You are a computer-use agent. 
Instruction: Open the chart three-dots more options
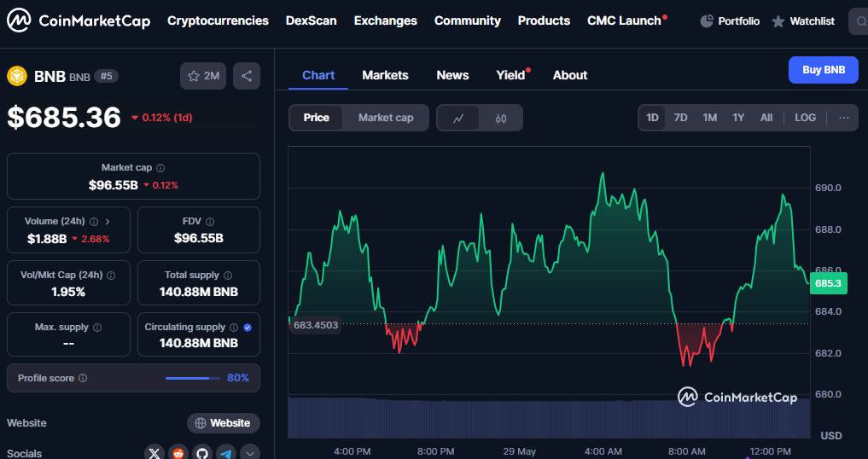(843, 118)
